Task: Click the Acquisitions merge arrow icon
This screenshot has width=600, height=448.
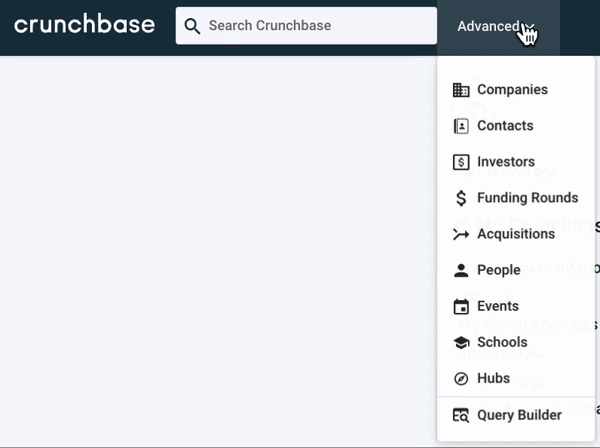Action: tap(461, 234)
